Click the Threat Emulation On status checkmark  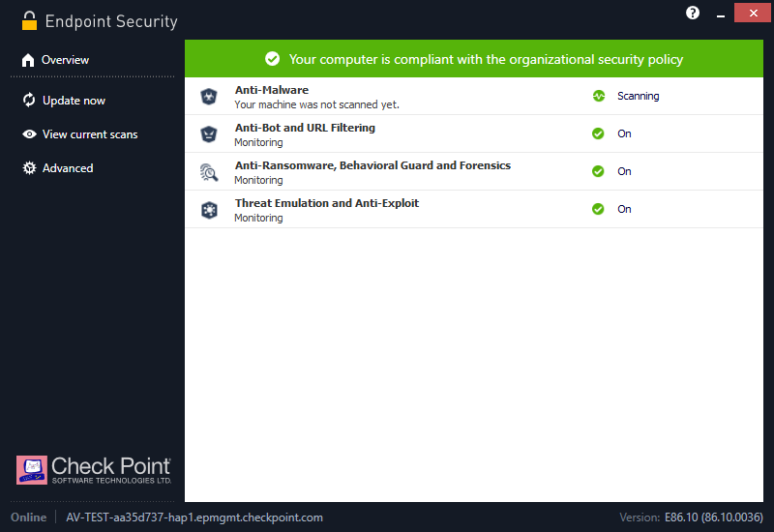click(x=598, y=209)
